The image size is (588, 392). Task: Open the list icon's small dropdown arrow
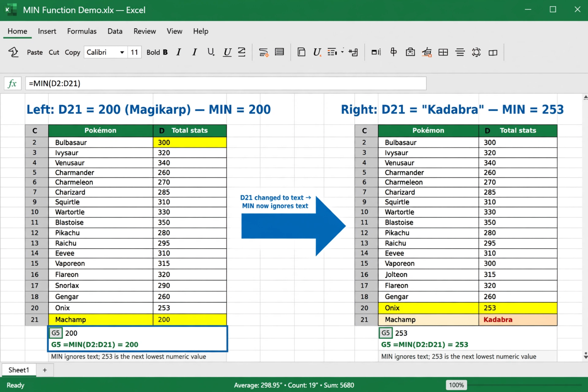pyautogui.click(x=343, y=52)
